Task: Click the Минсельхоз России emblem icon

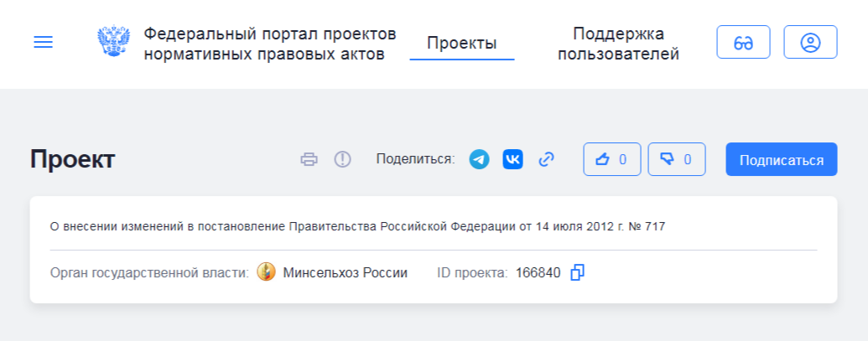Action: coord(266,272)
